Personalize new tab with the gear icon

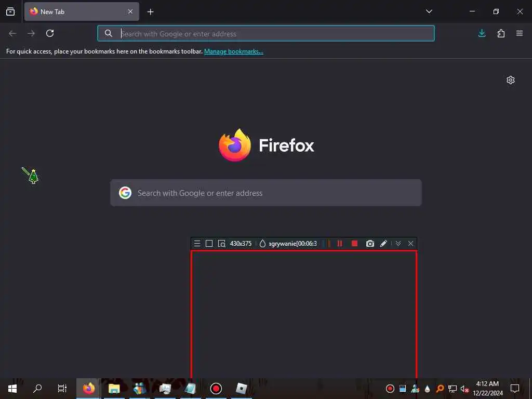pos(511,80)
